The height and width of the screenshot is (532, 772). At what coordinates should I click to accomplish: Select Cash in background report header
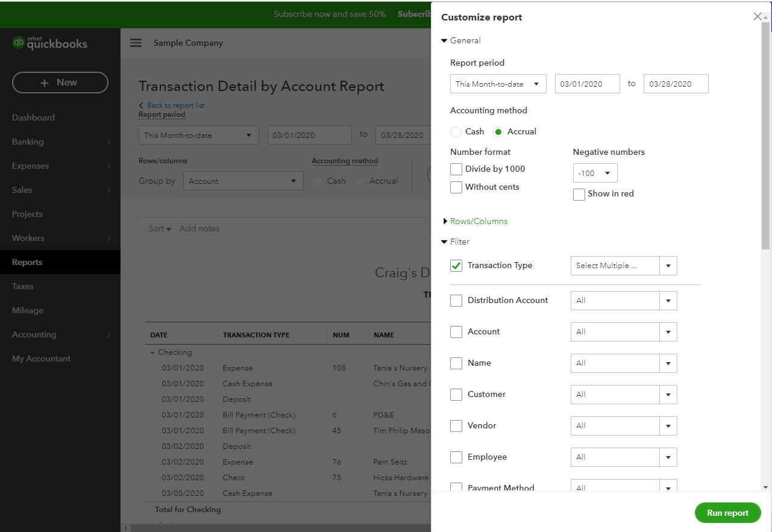click(319, 181)
